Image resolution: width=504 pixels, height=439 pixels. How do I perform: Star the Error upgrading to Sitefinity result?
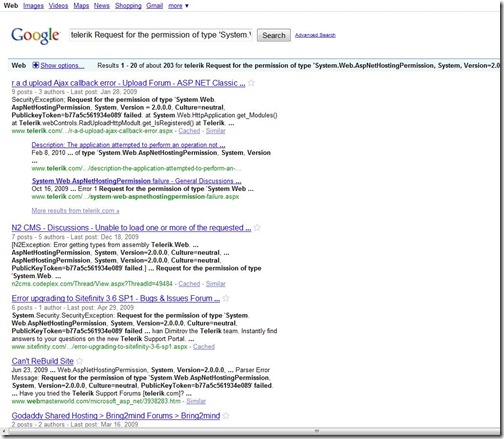point(226,298)
